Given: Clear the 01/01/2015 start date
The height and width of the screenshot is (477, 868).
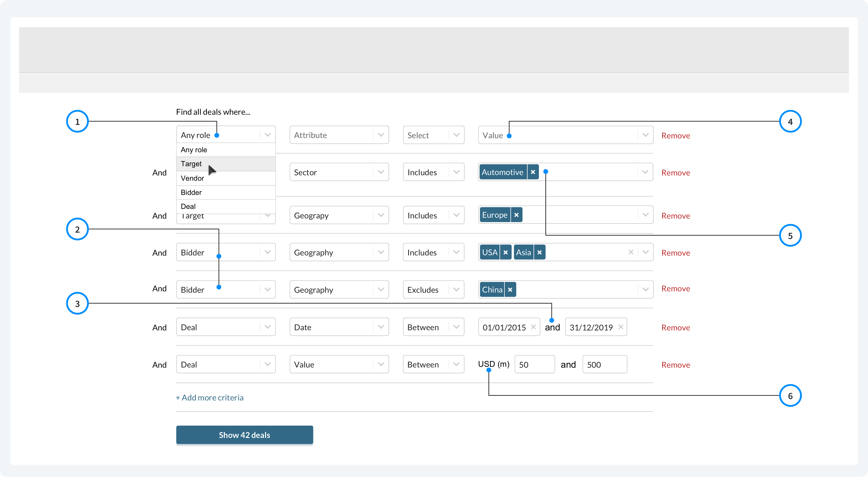Looking at the screenshot, I should click(x=533, y=327).
